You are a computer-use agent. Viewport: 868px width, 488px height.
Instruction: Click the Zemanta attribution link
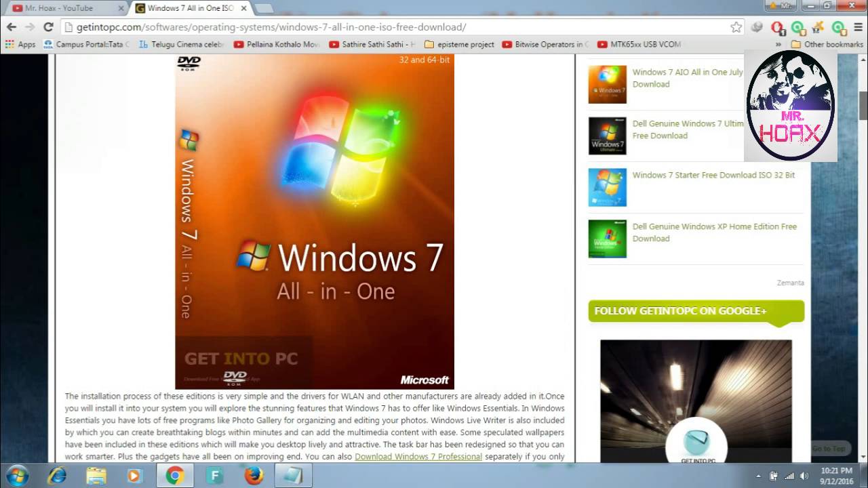(x=790, y=283)
